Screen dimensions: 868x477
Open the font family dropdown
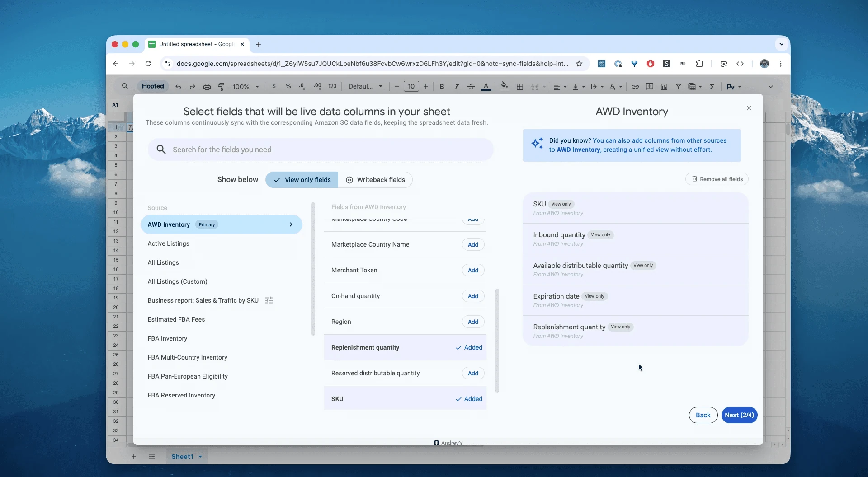click(x=365, y=86)
